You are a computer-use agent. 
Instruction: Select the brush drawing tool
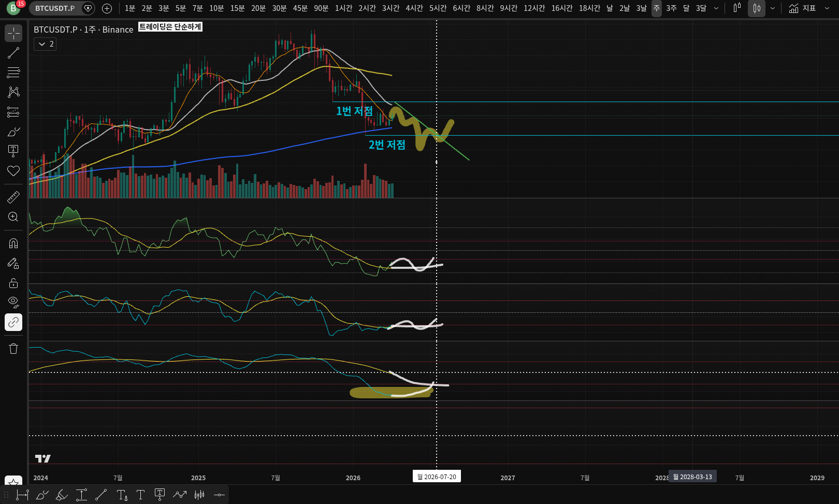click(x=13, y=132)
